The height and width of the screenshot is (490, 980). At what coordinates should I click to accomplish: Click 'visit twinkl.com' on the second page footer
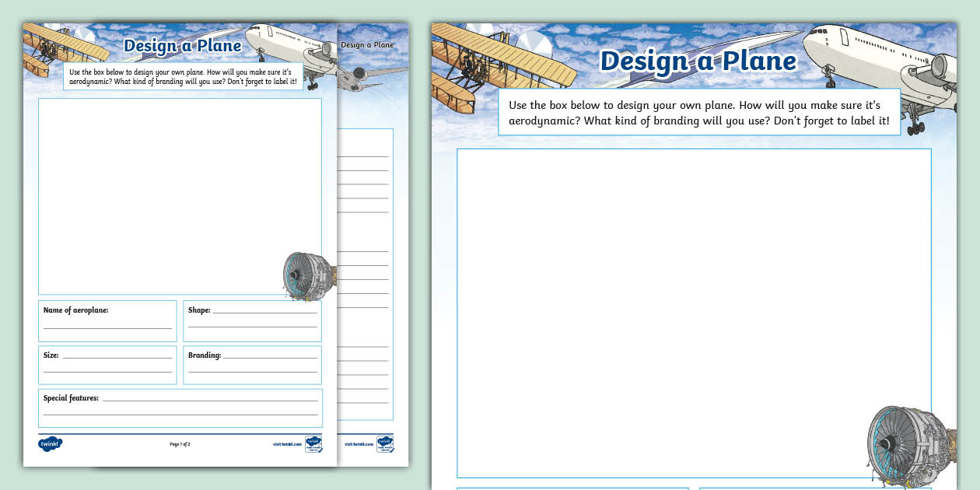coord(358,444)
